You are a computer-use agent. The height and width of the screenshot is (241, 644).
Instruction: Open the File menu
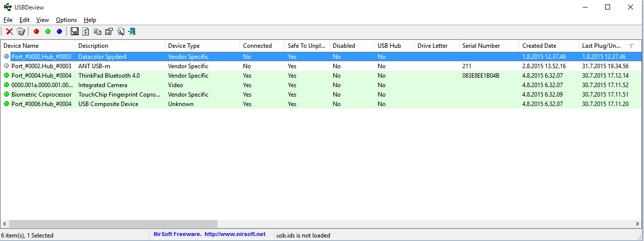pyautogui.click(x=8, y=20)
